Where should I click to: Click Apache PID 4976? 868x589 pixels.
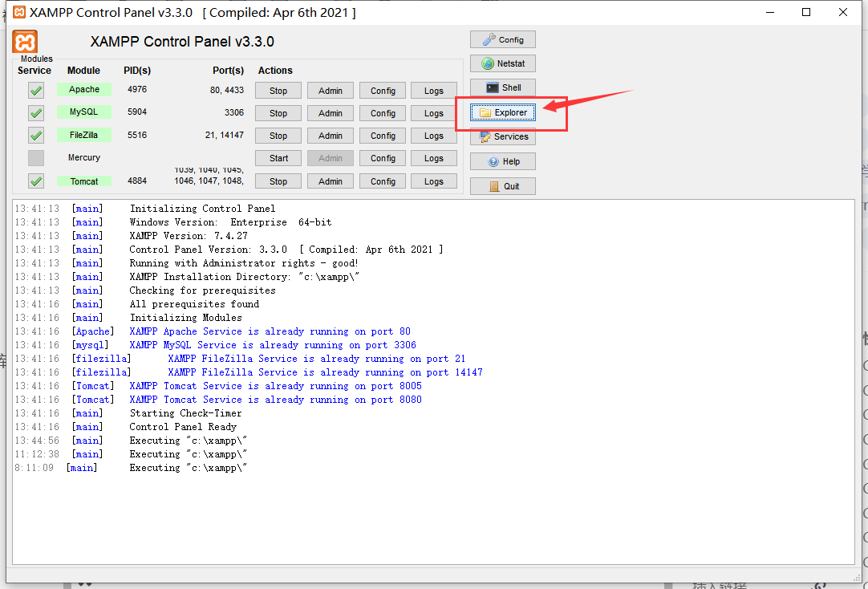tap(137, 89)
